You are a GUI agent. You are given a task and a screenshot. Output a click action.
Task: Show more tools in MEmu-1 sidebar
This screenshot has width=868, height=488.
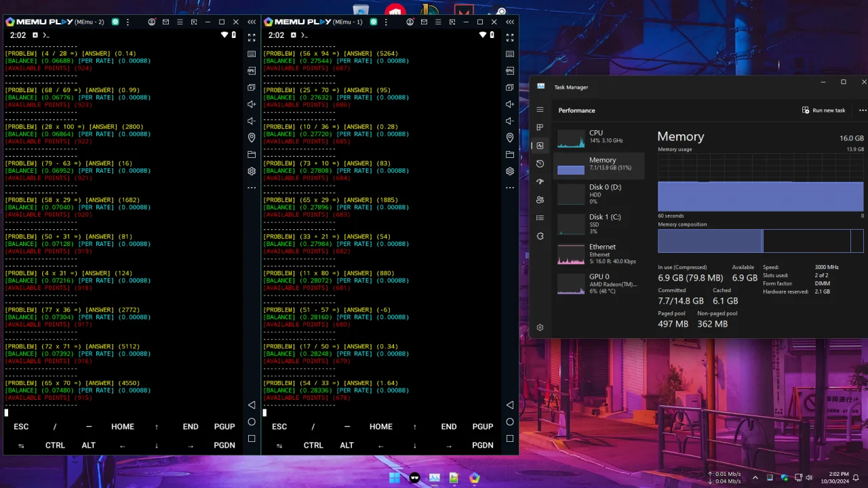(510, 188)
